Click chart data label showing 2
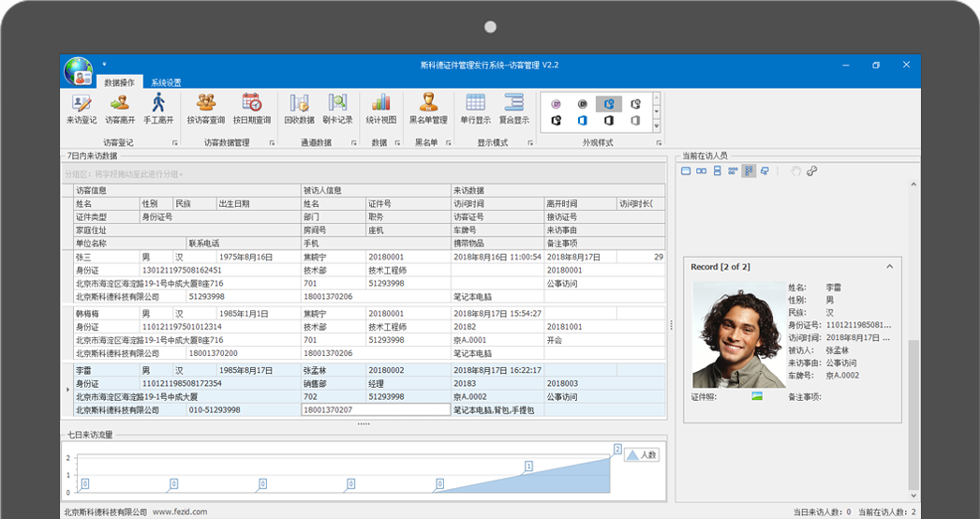The image size is (980, 519). click(617, 449)
